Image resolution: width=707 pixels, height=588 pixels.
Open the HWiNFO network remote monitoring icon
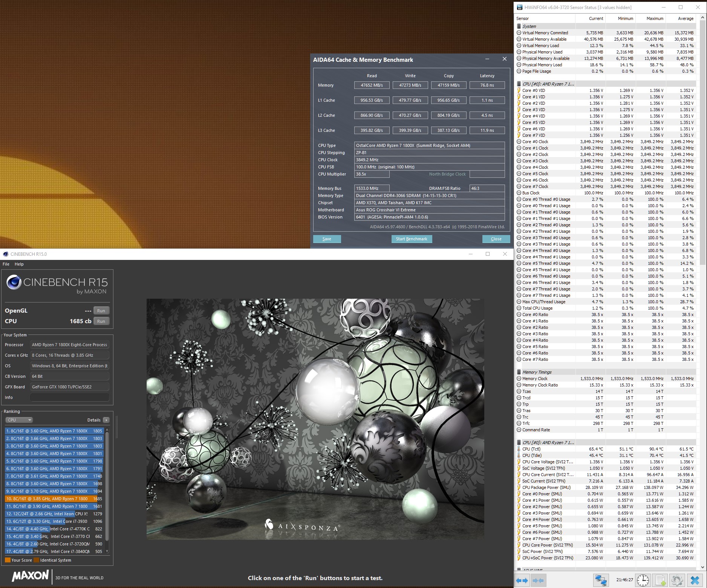[x=601, y=580]
